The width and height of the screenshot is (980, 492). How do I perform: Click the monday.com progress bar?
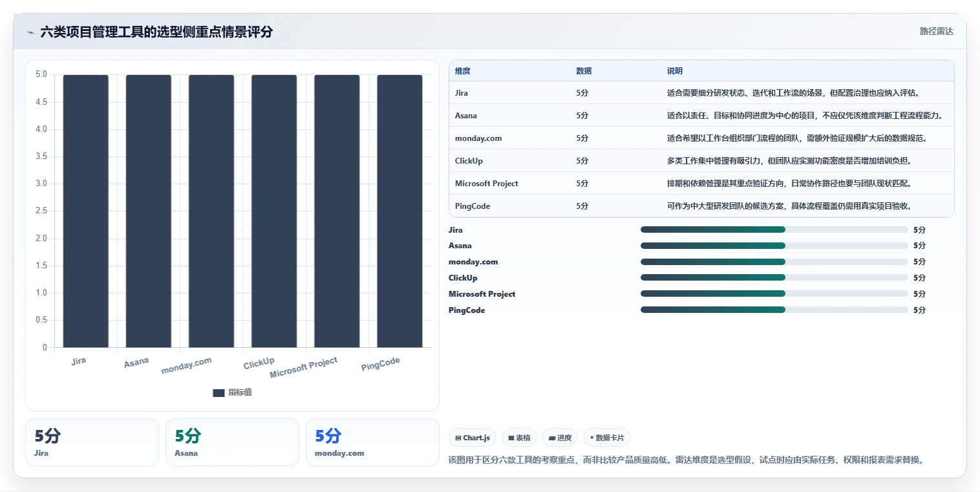[774, 262]
